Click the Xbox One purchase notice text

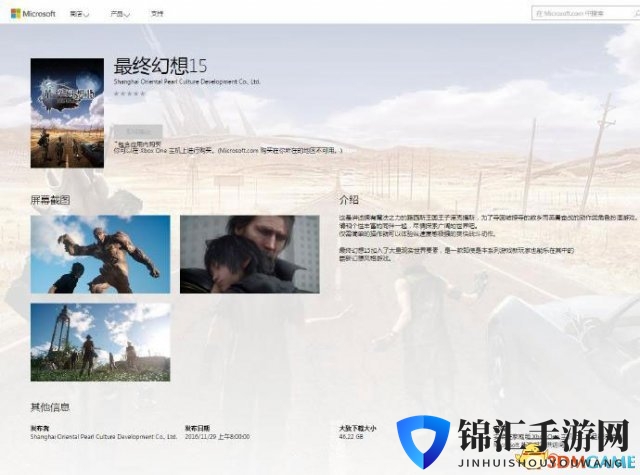[x=228, y=151]
